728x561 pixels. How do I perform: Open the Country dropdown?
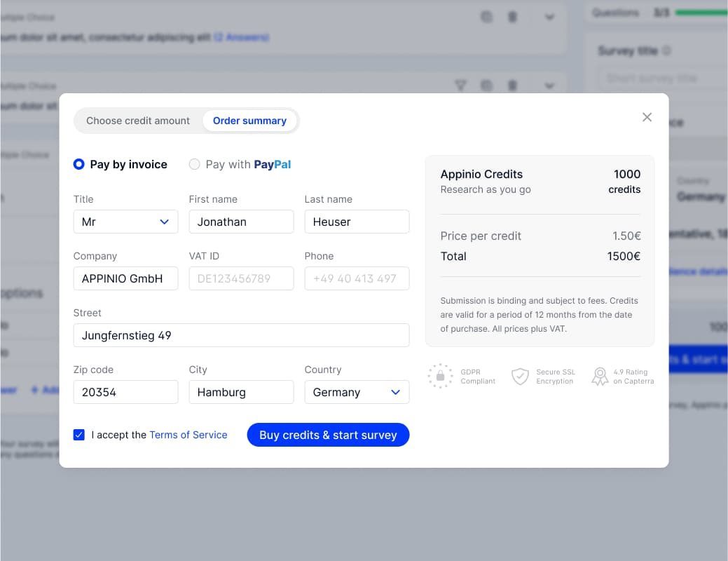357,392
